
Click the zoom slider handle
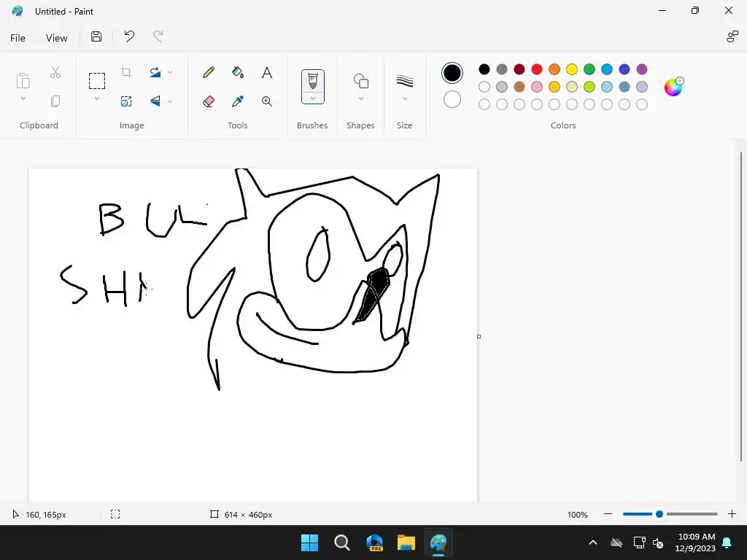[659, 514]
